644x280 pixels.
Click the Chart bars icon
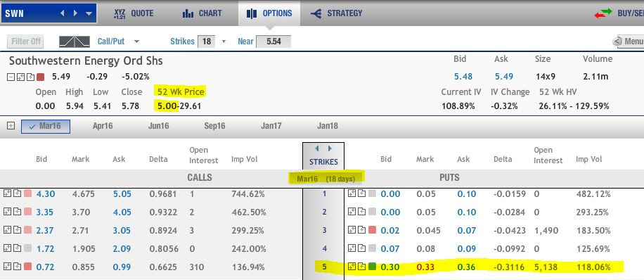pyautogui.click(x=188, y=13)
